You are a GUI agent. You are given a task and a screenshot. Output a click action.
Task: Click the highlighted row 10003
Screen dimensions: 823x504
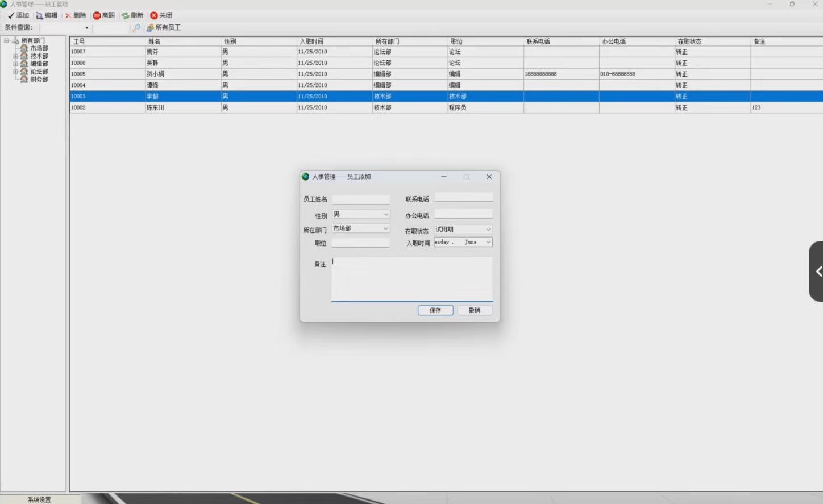(446, 97)
